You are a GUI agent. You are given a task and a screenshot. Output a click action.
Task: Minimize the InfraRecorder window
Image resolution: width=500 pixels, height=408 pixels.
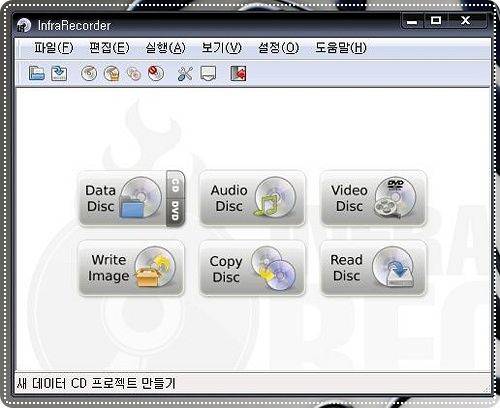point(412,21)
